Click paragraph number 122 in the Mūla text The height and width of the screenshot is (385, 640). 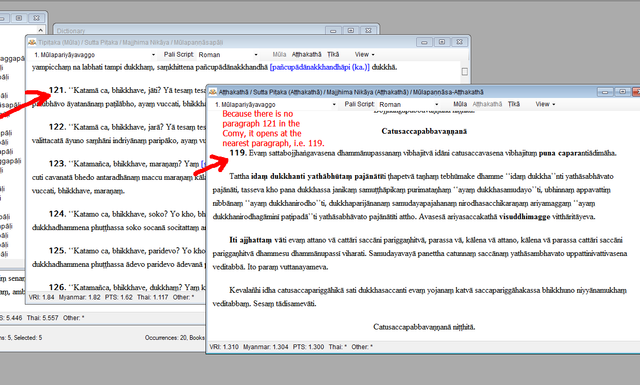pyautogui.click(x=57, y=127)
